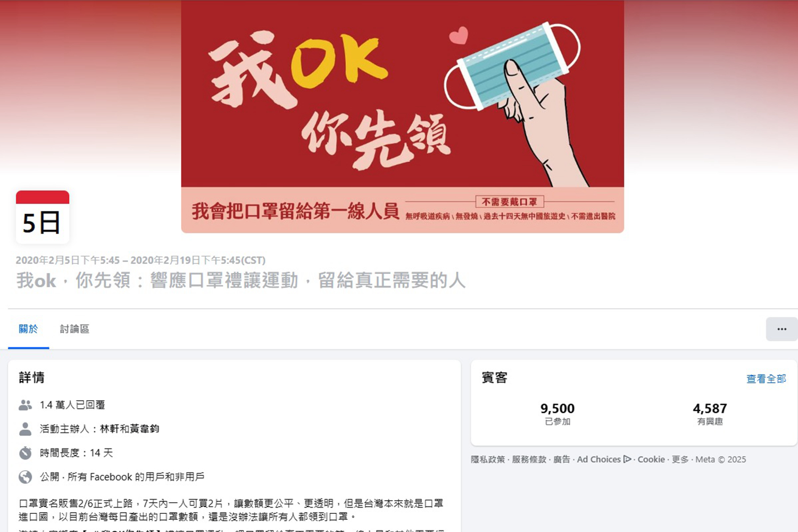The image size is (798, 532).
Task: Open the 我OK你先領 event cover image
Action: (x=402, y=117)
